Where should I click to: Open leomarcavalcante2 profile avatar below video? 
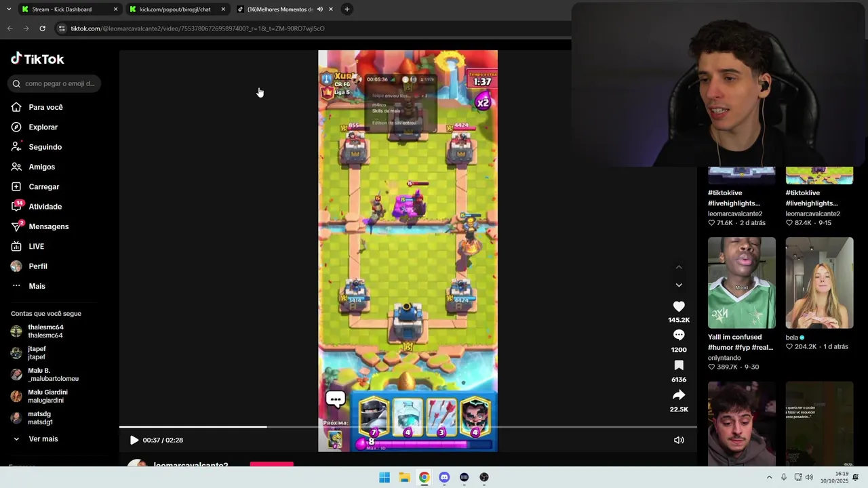tap(138, 464)
